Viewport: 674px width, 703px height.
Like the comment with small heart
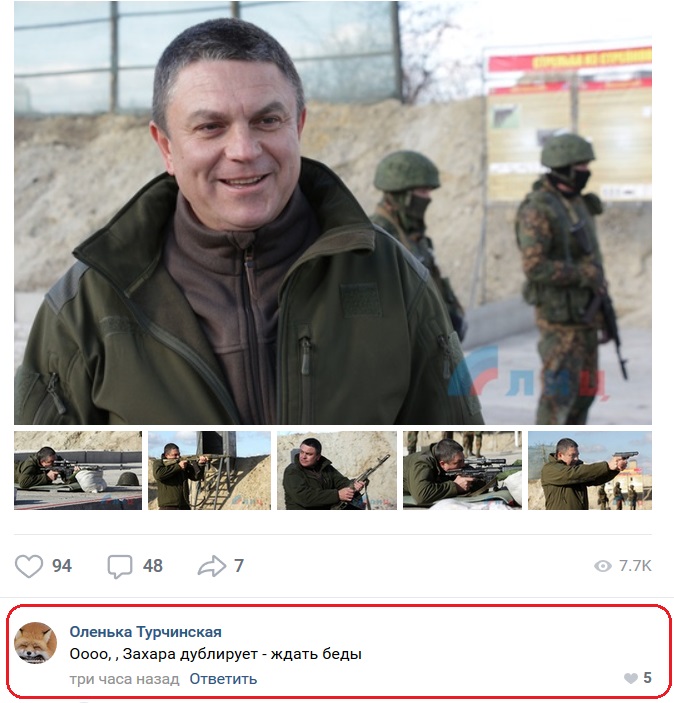[x=631, y=678]
